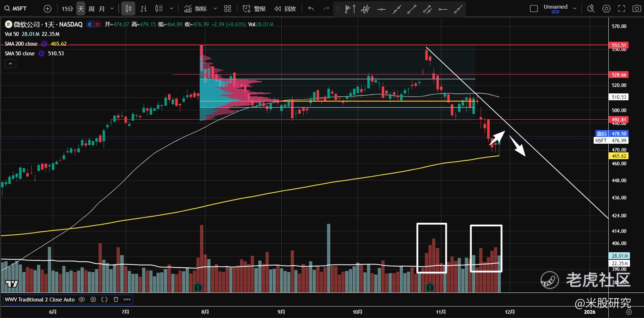Click the 553.51 red price label

619,45
